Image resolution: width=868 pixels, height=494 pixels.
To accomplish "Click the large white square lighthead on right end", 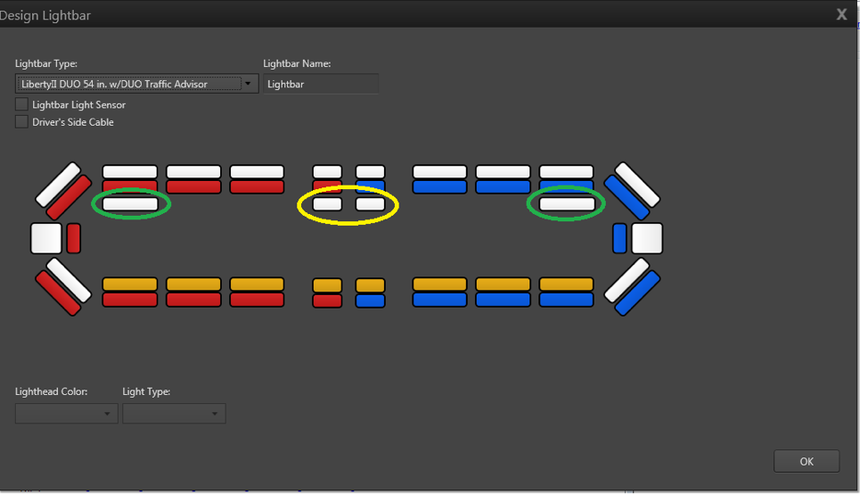I will tap(647, 238).
